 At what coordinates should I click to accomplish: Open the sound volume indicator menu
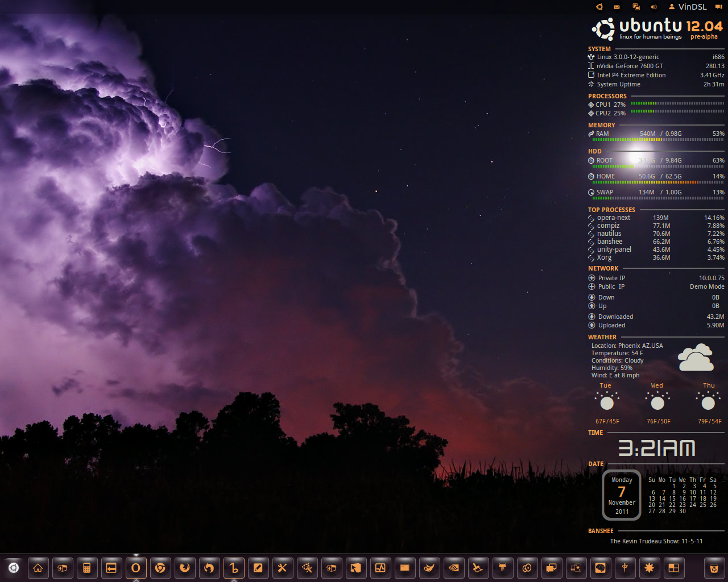coord(653,7)
